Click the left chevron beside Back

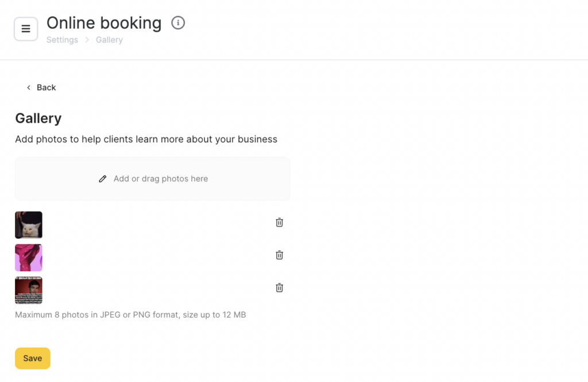click(29, 88)
